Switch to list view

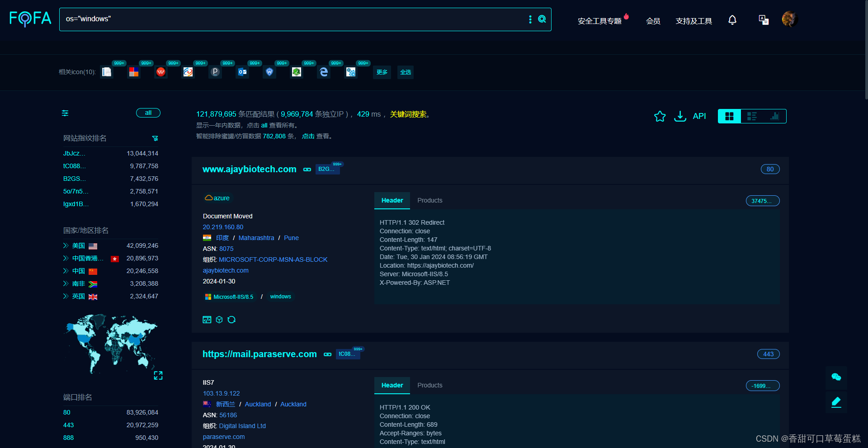752,116
